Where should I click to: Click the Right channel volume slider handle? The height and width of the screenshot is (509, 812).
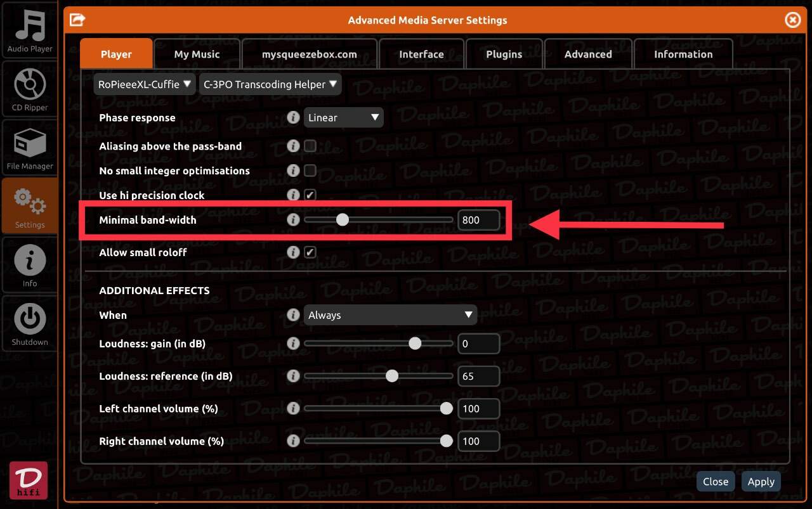tap(447, 441)
